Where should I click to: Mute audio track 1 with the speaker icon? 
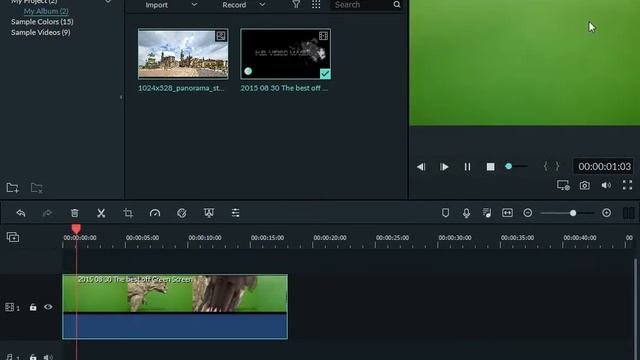[48, 357]
